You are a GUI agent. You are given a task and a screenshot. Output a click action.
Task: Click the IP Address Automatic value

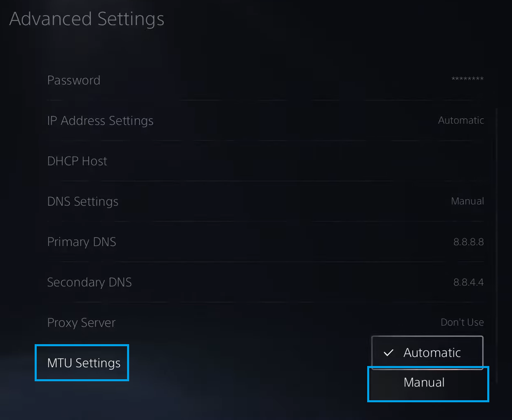[x=461, y=120]
